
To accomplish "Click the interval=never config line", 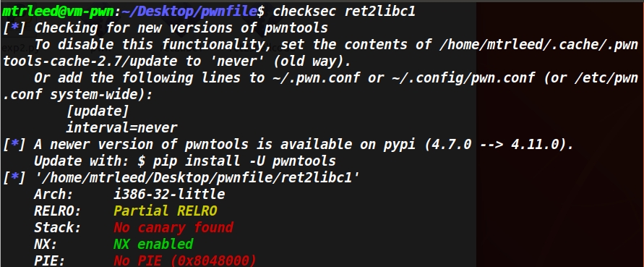I will coord(121,127).
